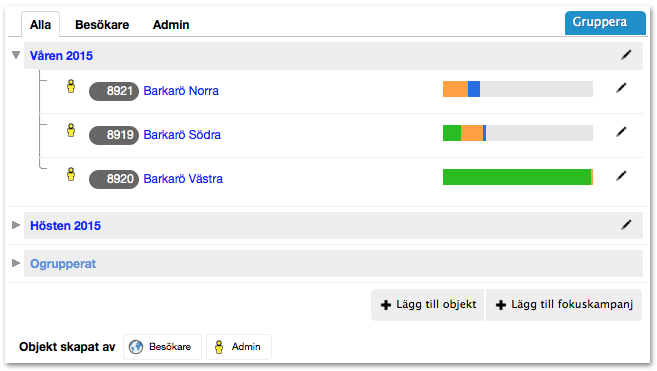Image resolution: width=657 pixels, height=371 pixels.
Task: Select the Alla tab
Action: pyautogui.click(x=40, y=25)
